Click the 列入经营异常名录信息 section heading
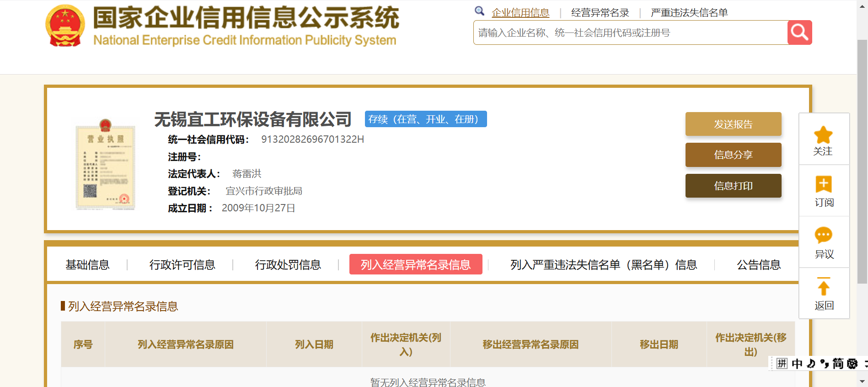Viewport: 868px width, 387px height. pos(123,306)
